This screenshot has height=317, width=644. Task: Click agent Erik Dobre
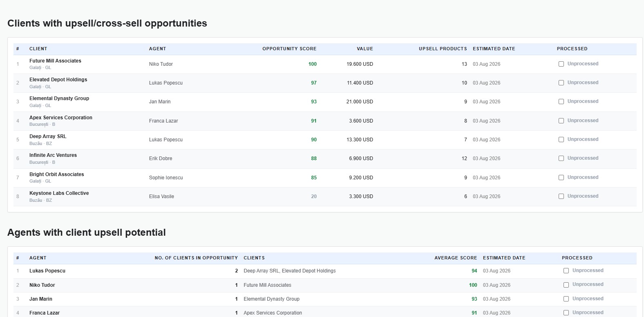[161, 158]
